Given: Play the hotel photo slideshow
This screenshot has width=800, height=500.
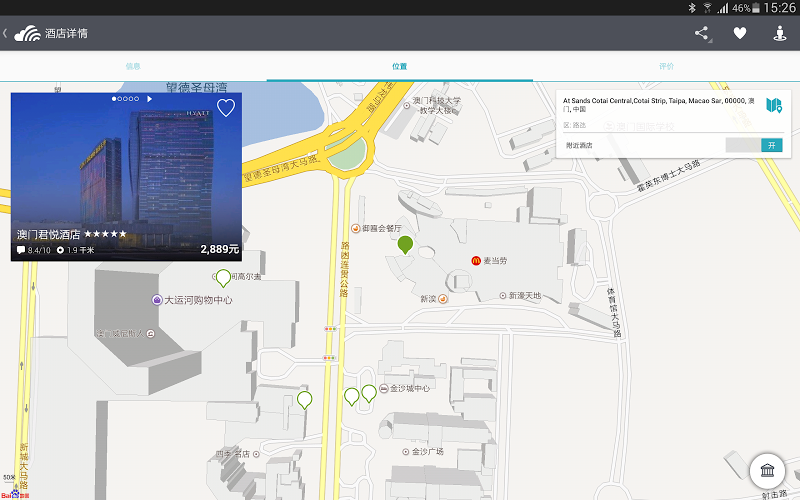Looking at the screenshot, I should click(150, 99).
